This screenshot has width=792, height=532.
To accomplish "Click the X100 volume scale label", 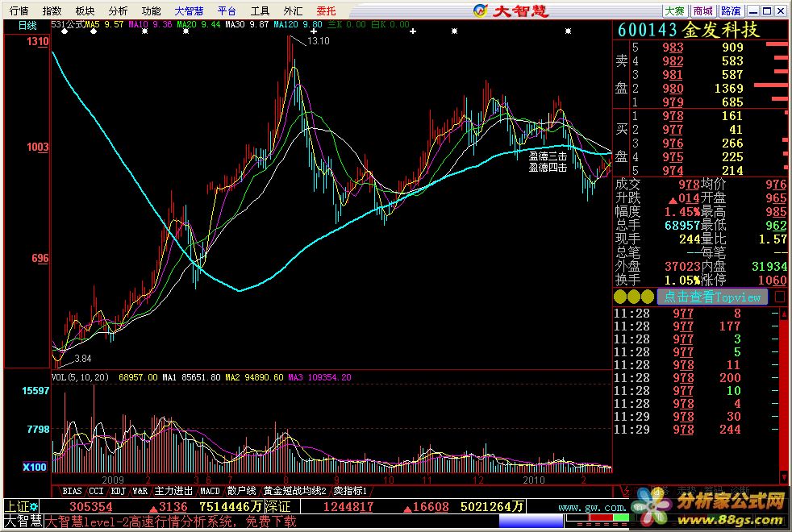I will click(x=35, y=468).
